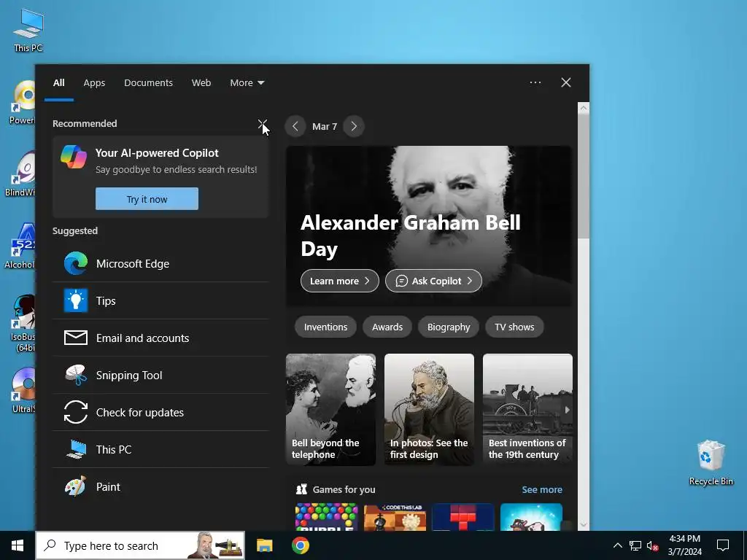Open Google Chrome from the taskbar
The image size is (747, 560).
[300, 545]
